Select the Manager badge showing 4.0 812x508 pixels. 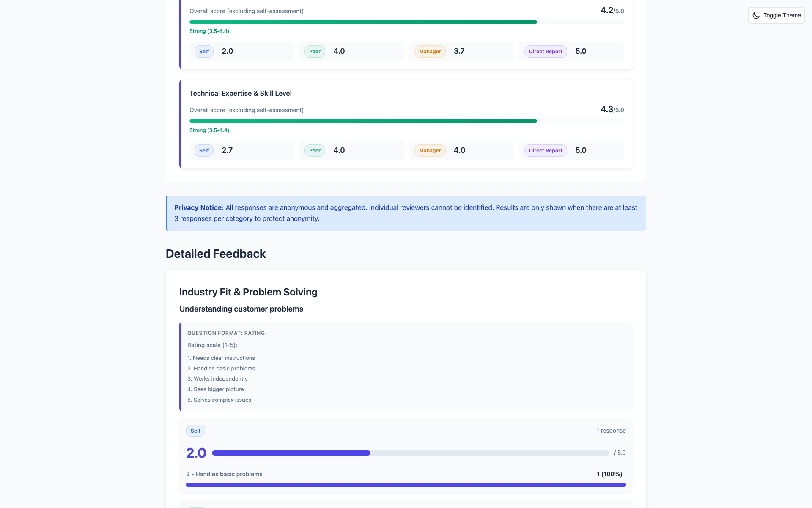pyautogui.click(x=430, y=150)
